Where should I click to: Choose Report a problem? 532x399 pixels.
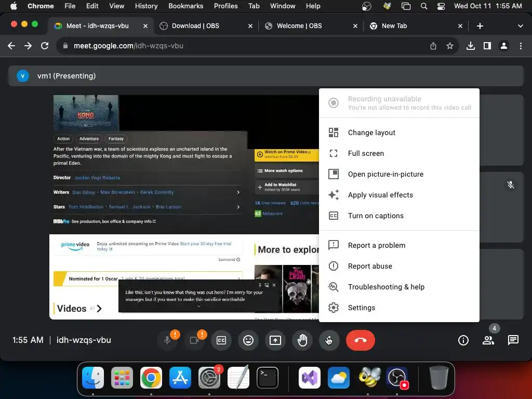(x=399, y=245)
